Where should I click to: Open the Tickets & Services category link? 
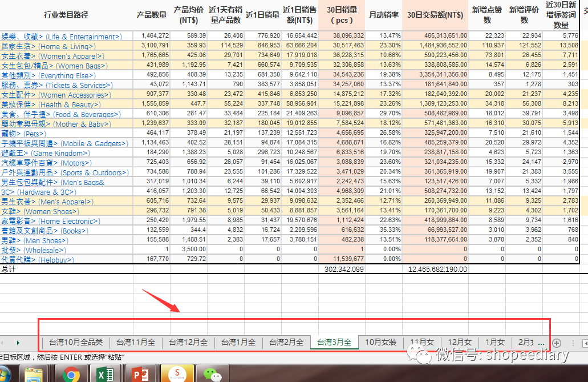click(56, 85)
